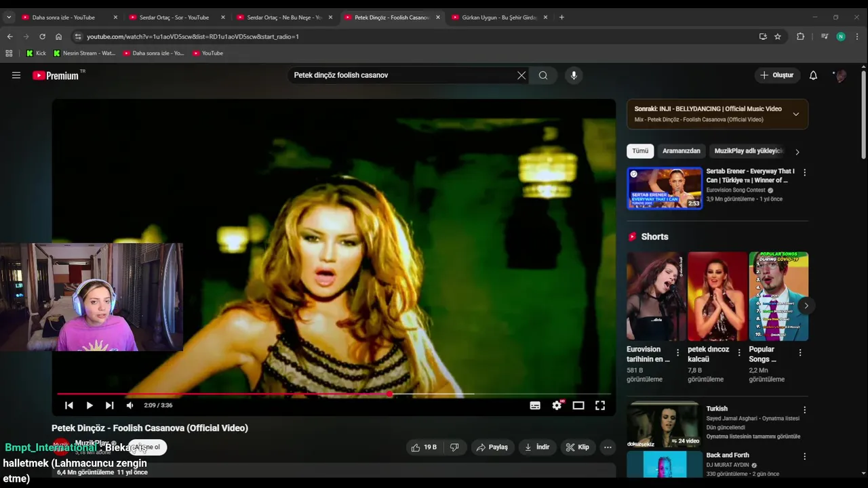Create a clip with Klip button

tap(578, 447)
